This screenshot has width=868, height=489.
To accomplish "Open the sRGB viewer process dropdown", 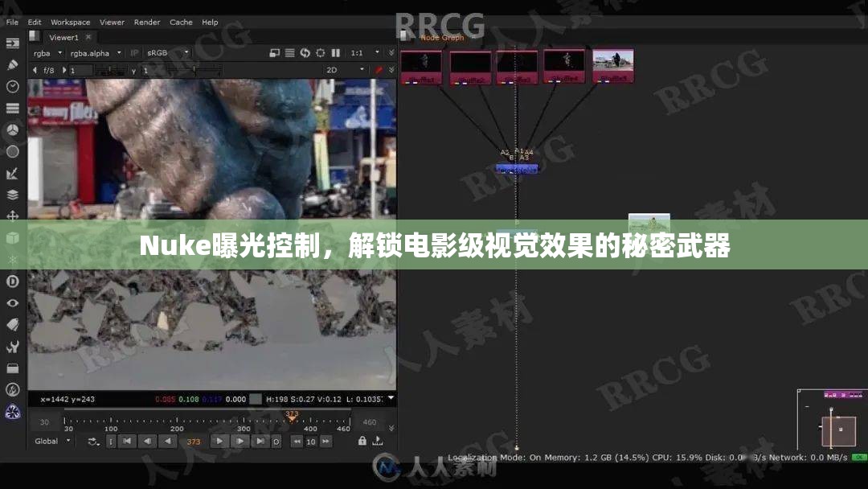I will tap(166, 53).
